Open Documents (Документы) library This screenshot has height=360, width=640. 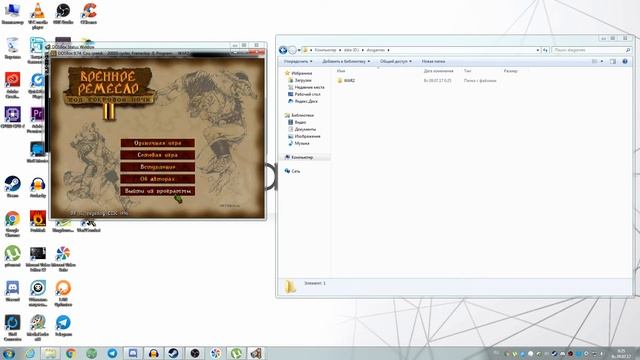click(302, 129)
